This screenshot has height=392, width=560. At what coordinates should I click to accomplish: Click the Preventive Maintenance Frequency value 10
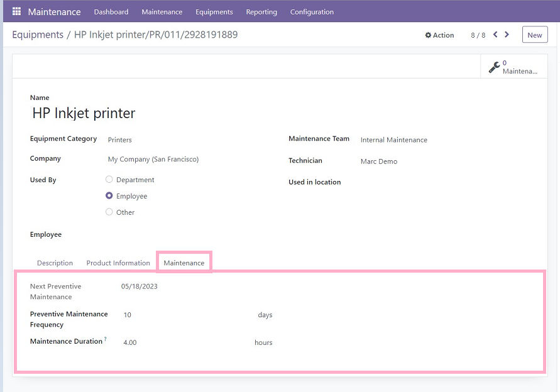tap(128, 315)
